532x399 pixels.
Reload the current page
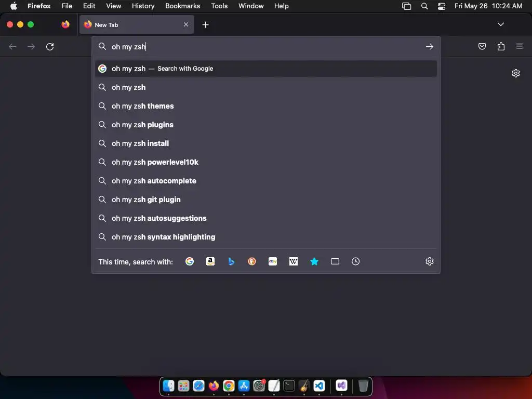click(x=50, y=46)
